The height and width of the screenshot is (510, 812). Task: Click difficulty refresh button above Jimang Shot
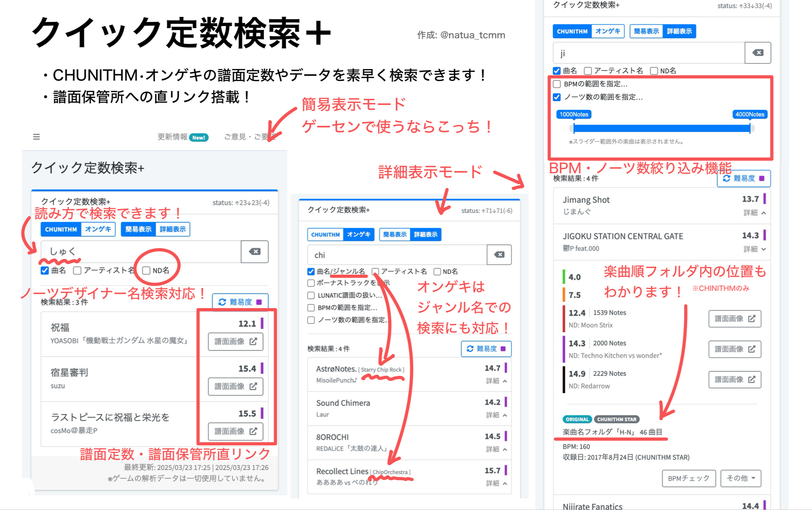[744, 178]
